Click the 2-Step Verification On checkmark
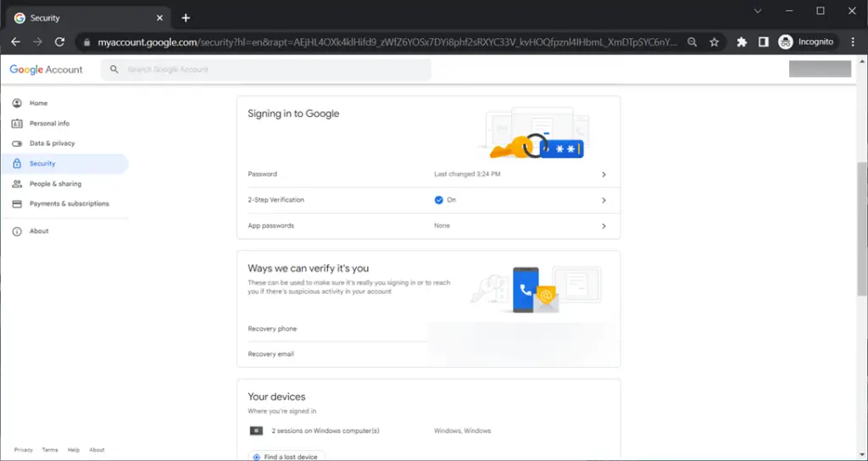The height and width of the screenshot is (461, 868). [x=439, y=200]
